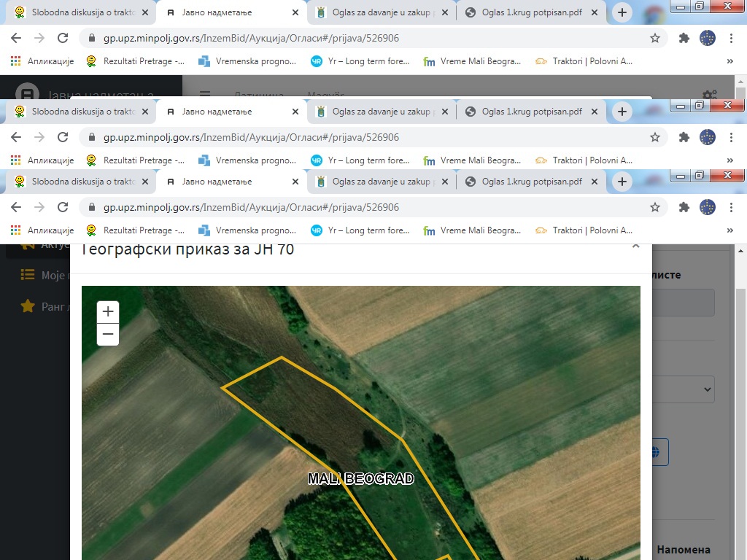Close Oglas 1.krug potpisan.pdf tab in lowest strip
Viewport: 747px width, 560px height.
click(x=595, y=182)
